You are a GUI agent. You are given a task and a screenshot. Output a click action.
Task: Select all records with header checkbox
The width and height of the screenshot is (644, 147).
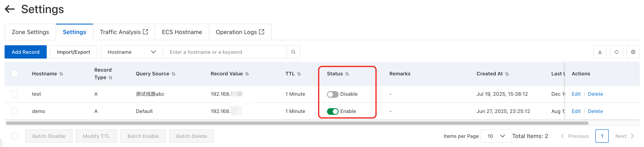tap(15, 74)
